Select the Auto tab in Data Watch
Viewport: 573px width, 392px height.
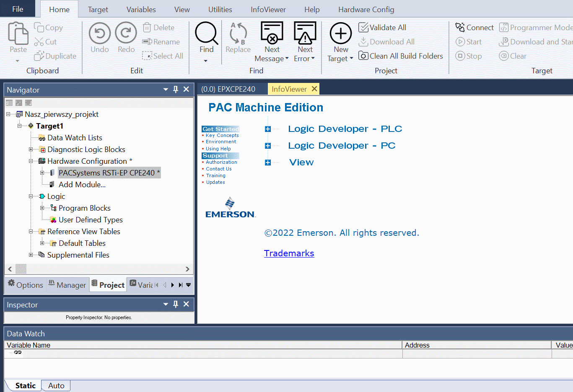click(x=56, y=386)
